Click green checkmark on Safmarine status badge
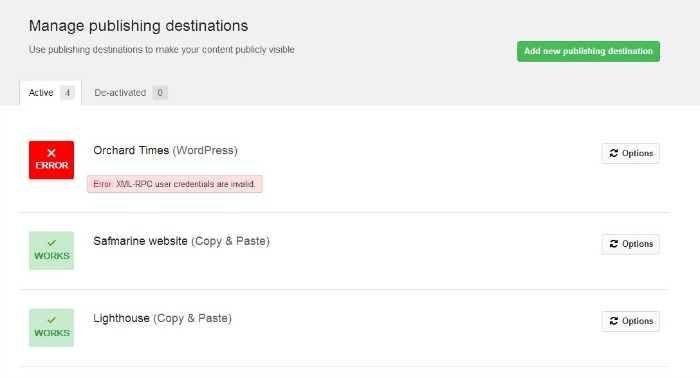 tap(51, 243)
